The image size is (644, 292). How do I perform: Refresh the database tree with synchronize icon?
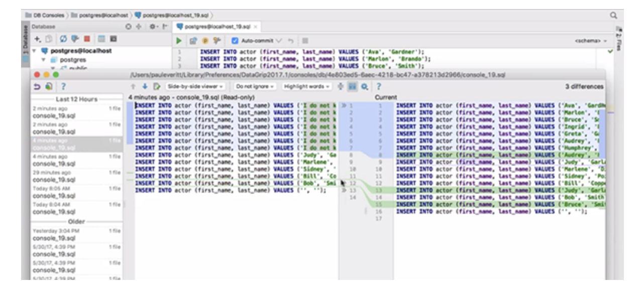click(64, 38)
